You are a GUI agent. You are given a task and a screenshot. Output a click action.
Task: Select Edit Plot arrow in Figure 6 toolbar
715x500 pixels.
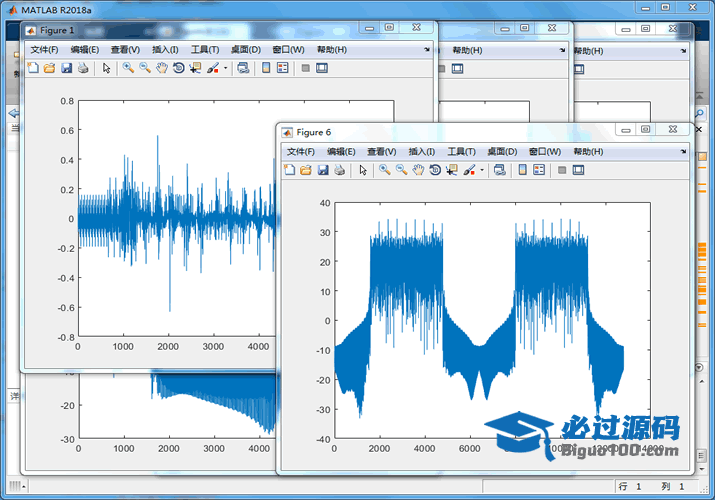tap(363, 170)
